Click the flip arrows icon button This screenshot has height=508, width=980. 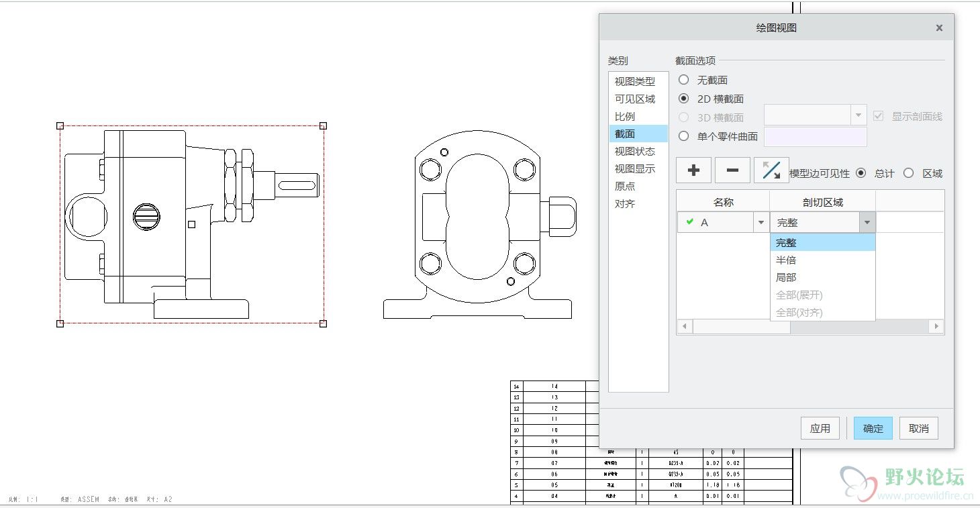[771, 170]
